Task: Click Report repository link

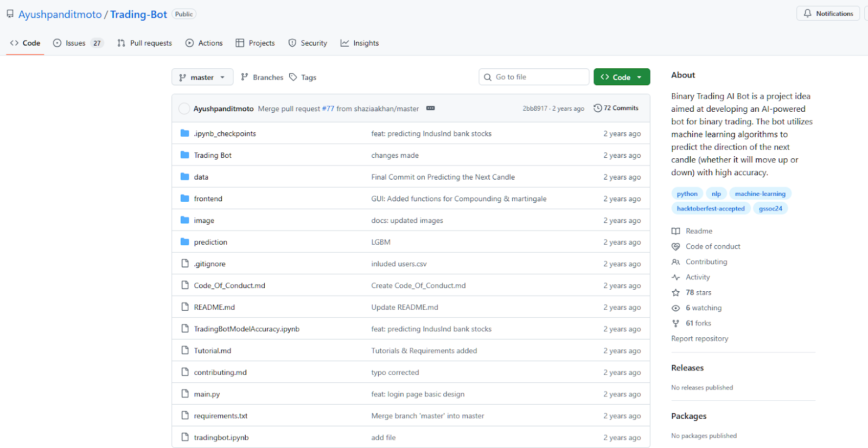Action: coord(699,338)
